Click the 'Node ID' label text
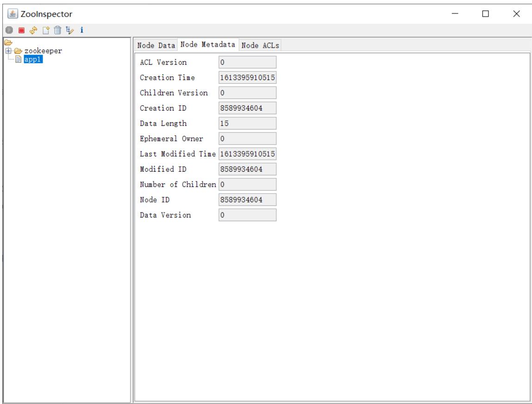This screenshot has height=404, width=532. [155, 200]
